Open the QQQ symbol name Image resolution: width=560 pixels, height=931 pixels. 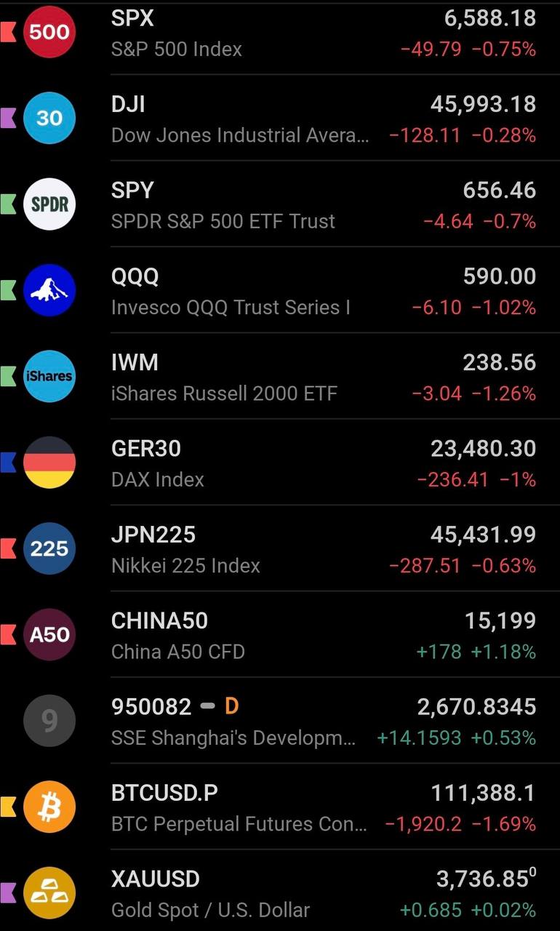[x=135, y=276]
